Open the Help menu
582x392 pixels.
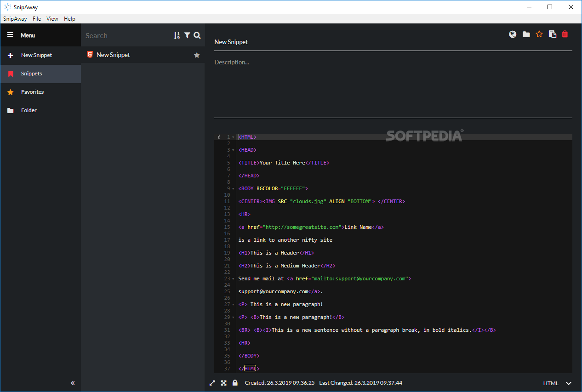[69, 19]
